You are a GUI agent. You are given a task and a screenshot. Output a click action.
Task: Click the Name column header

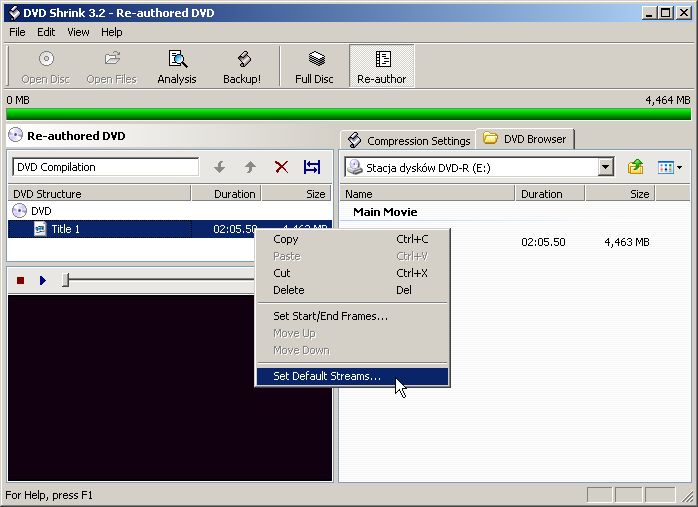[x=427, y=194]
